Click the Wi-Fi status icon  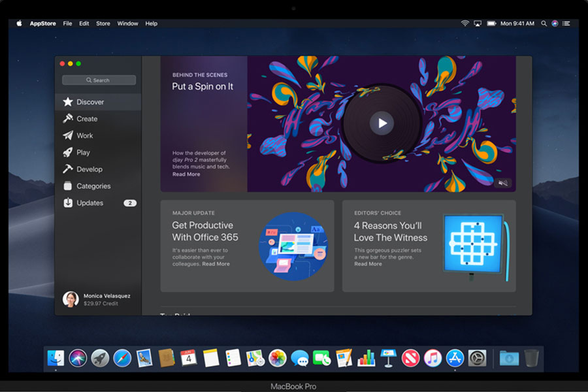(x=465, y=24)
